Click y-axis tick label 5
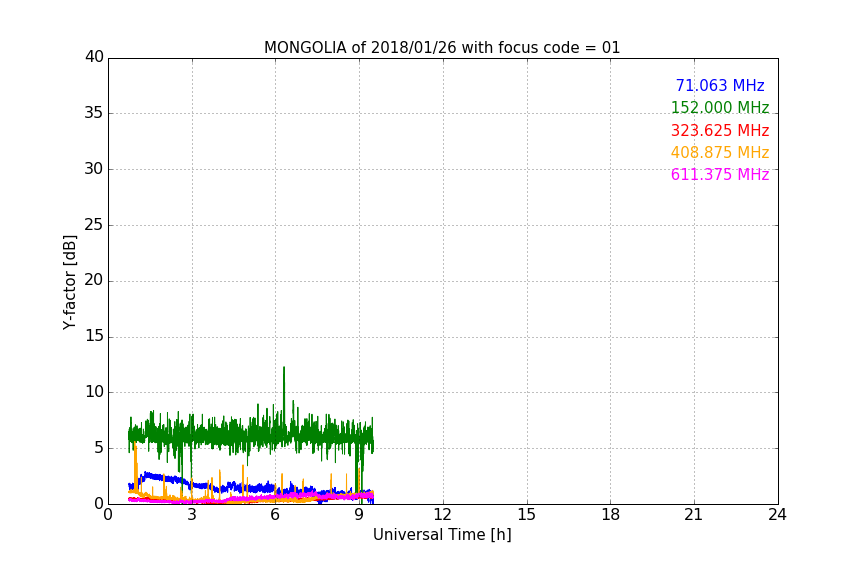Viewport: 864px width, 576px height. pyautogui.click(x=99, y=448)
